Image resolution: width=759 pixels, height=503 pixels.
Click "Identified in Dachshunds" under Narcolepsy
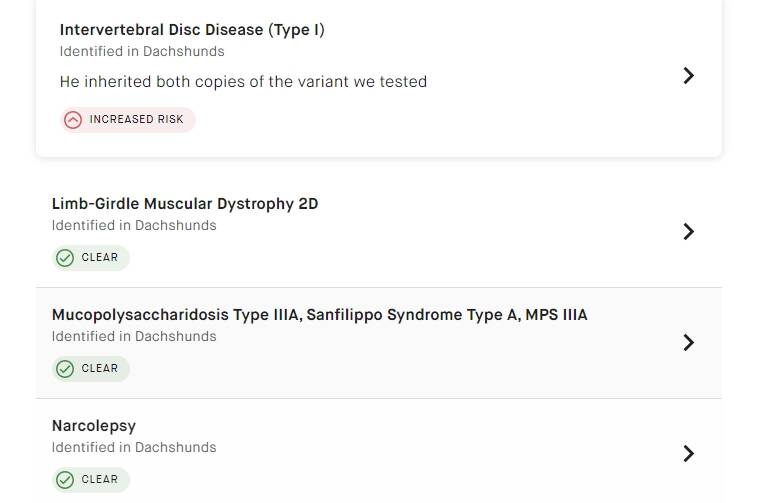click(134, 448)
